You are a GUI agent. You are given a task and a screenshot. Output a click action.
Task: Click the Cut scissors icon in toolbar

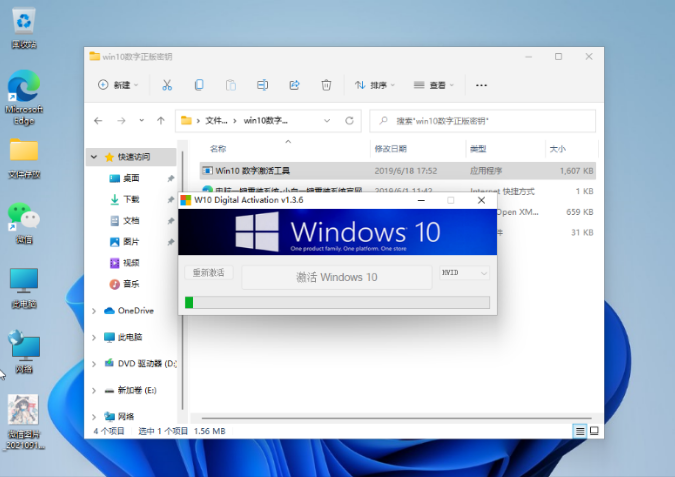167,85
